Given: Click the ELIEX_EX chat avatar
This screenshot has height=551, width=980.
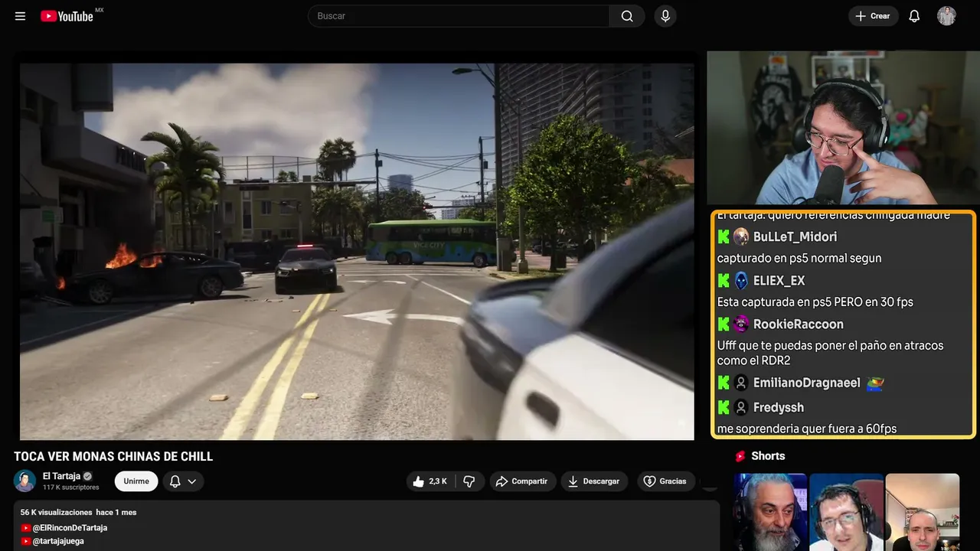Looking at the screenshot, I should tap(741, 281).
